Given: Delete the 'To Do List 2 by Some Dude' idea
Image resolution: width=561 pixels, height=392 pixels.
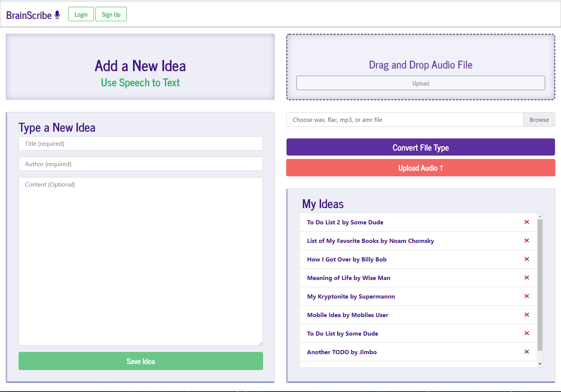Looking at the screenshot, I should [527, 222].
